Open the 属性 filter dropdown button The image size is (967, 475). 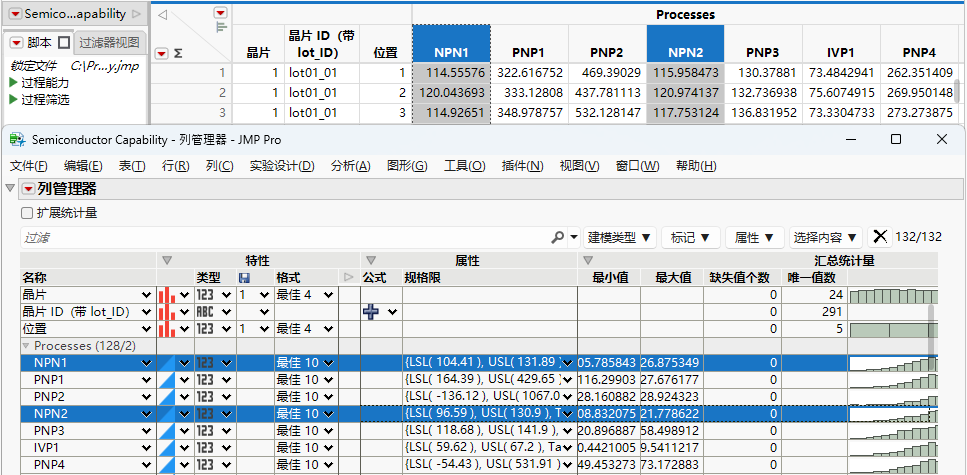pos(754,237)
